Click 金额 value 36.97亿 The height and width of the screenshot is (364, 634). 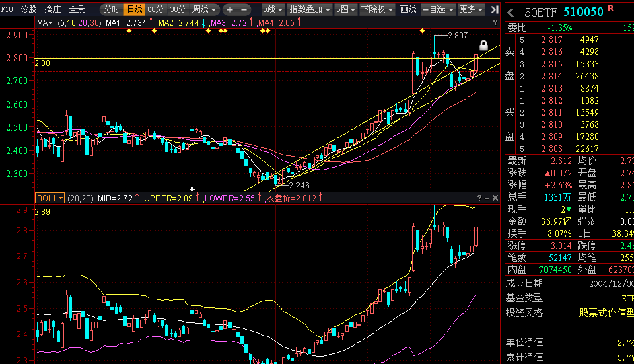557,222
